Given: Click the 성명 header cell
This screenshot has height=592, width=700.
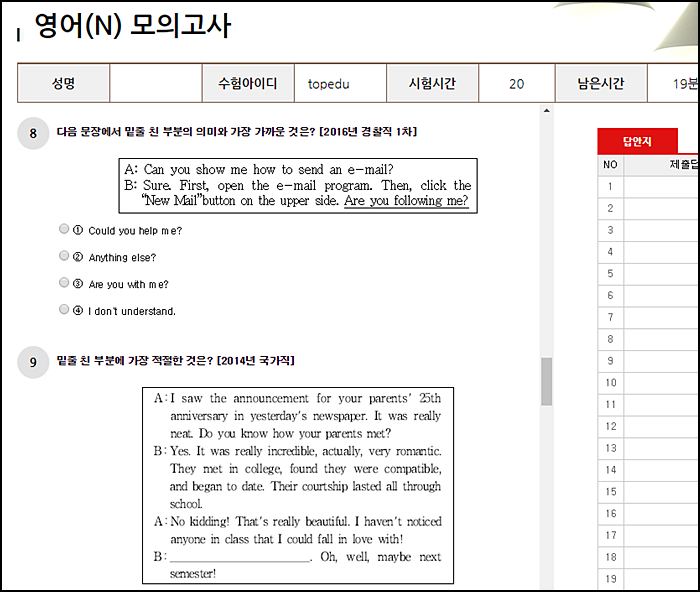Looking at the screenshot, I should (63, 83).
